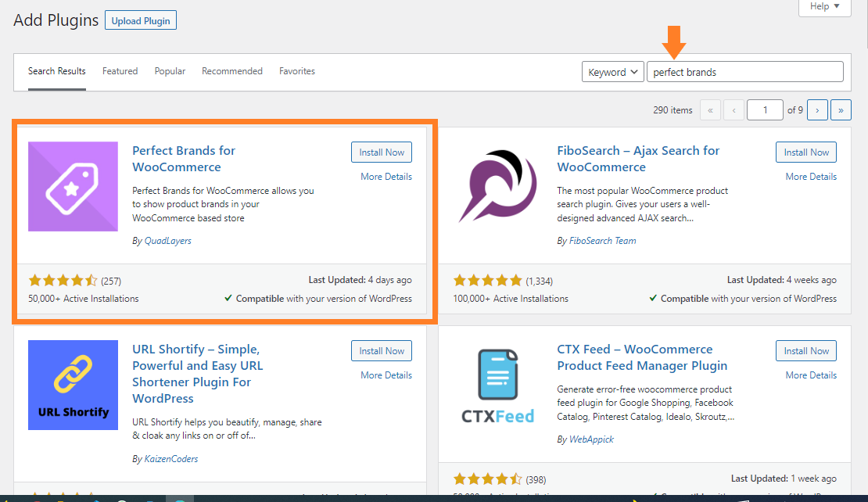Install Perfect Brands for WooCommerce now
Screen dimensions: 868x502
pos(382,152)
